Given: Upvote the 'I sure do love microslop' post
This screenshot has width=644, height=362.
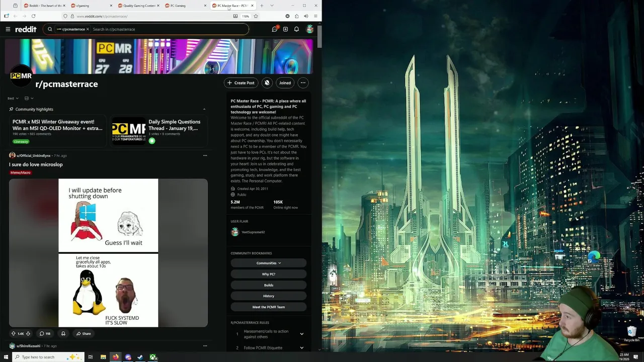Looking at the screenshot, I should (x=14, y=333).
